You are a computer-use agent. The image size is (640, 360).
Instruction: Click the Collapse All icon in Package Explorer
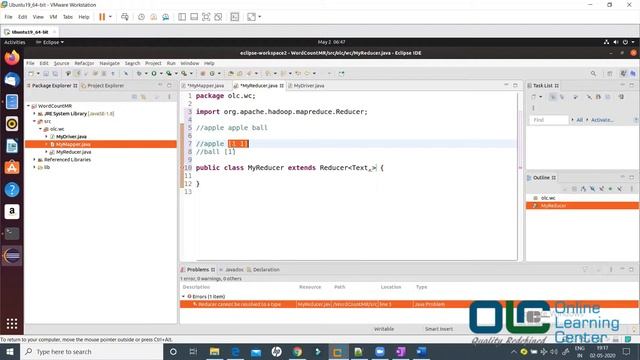tap(134, 97)
